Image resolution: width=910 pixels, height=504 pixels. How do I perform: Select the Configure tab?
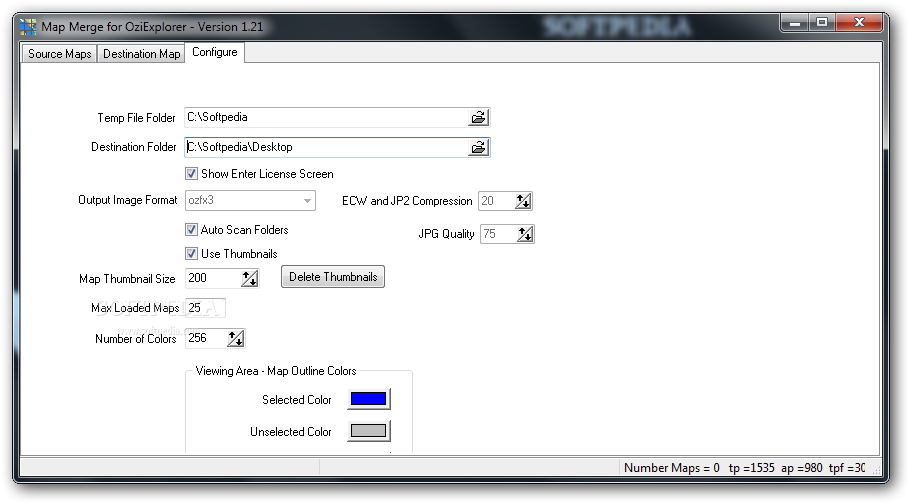pyautogui.click(x=215, y=52)
